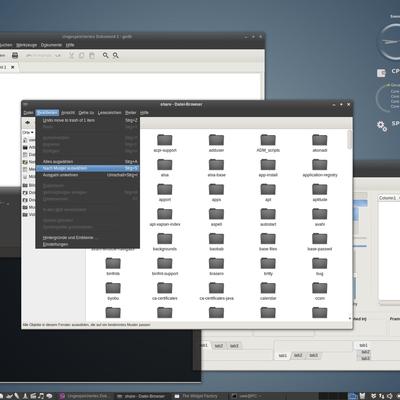Close the open Bearbeiten menu
This screenshot has width=400, height=400.
47,113
